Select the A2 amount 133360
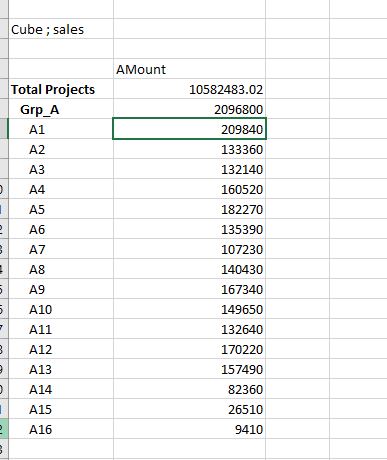The height and width of the screenshot is (460, 387). pyautogui.click(x=189, y=149)
